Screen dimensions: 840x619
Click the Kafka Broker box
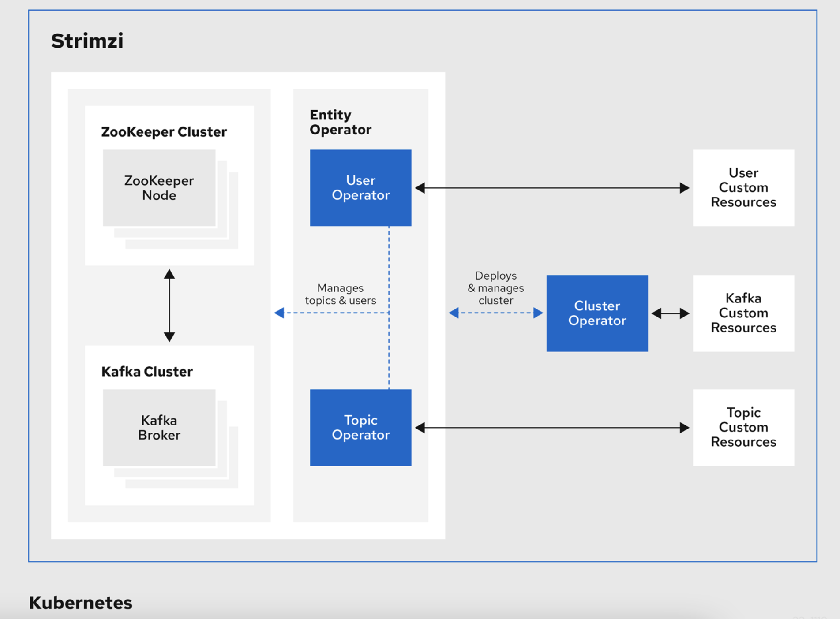[159, 427]
